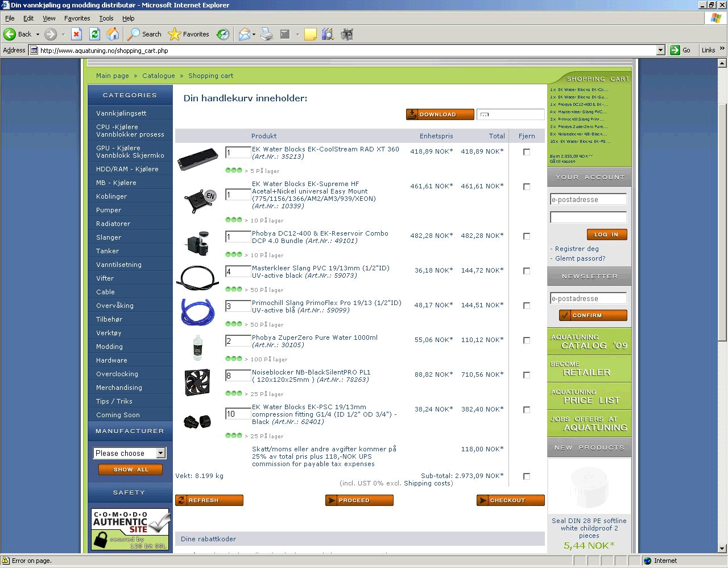Viewport: 728px width, 568px height.
Task: Confirm the newsletter subscription
Action: [x=593, y=315]
